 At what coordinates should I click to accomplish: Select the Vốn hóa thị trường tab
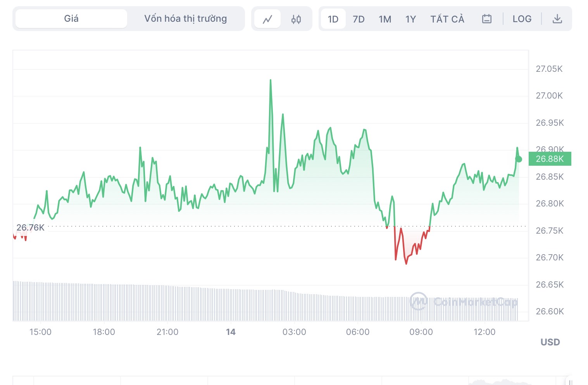click(x=186, y=19)
